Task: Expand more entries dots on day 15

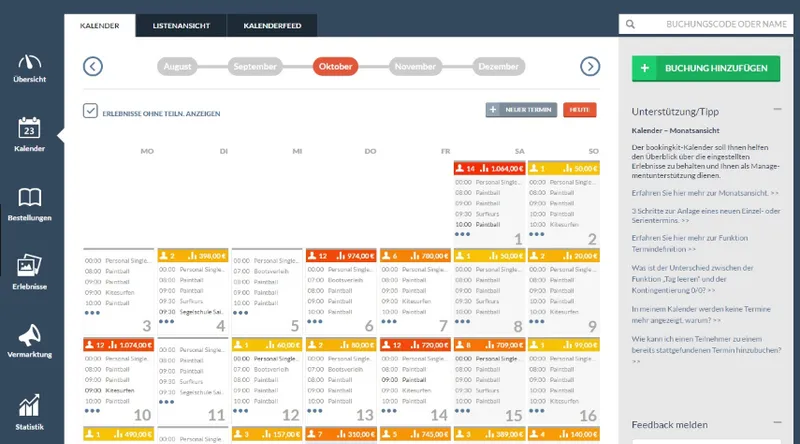Action: 462,411
